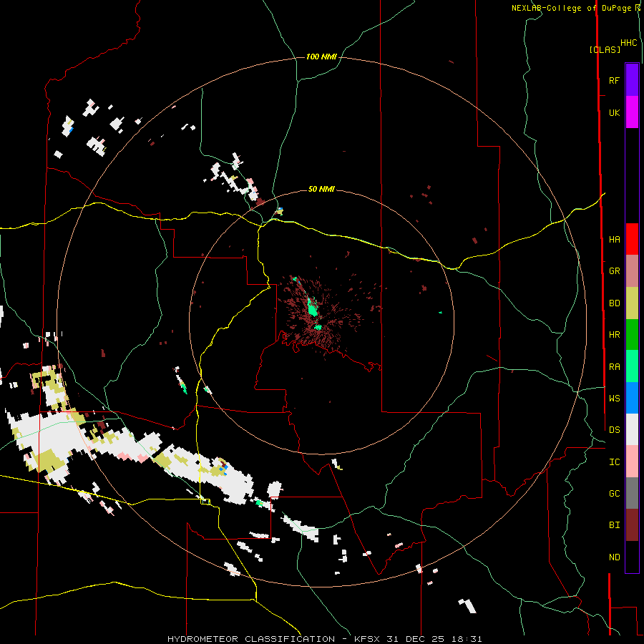The width and height of the screenshot is (644, 644).
Task: Click the 'HA' legend label
Action: tap(614, 240)
